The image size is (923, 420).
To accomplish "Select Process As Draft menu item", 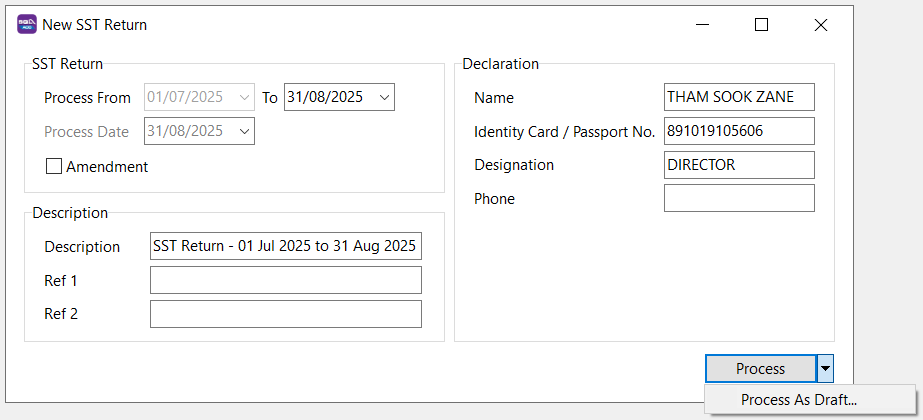I will (799, 400).
